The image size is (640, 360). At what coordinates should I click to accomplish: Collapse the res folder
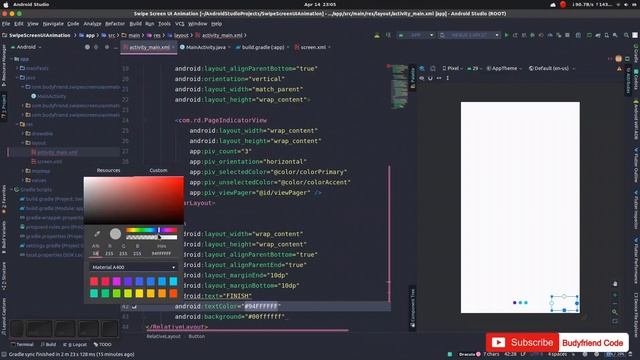pyautogui.click(x=18, y=124)
